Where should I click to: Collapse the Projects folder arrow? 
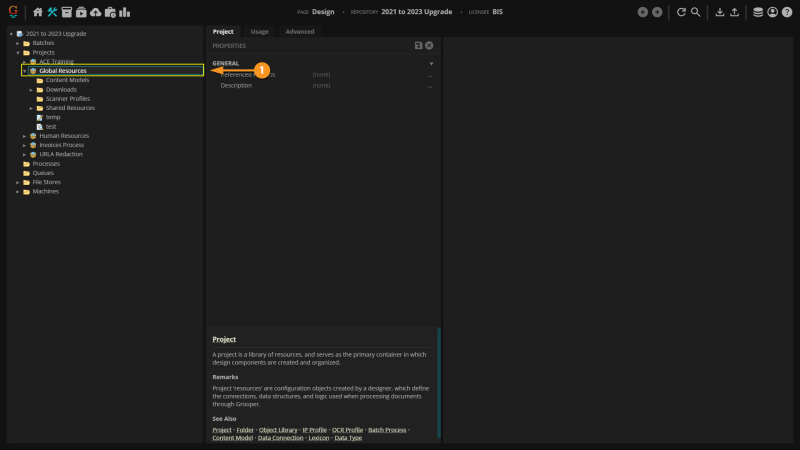[x=18, y=53]
